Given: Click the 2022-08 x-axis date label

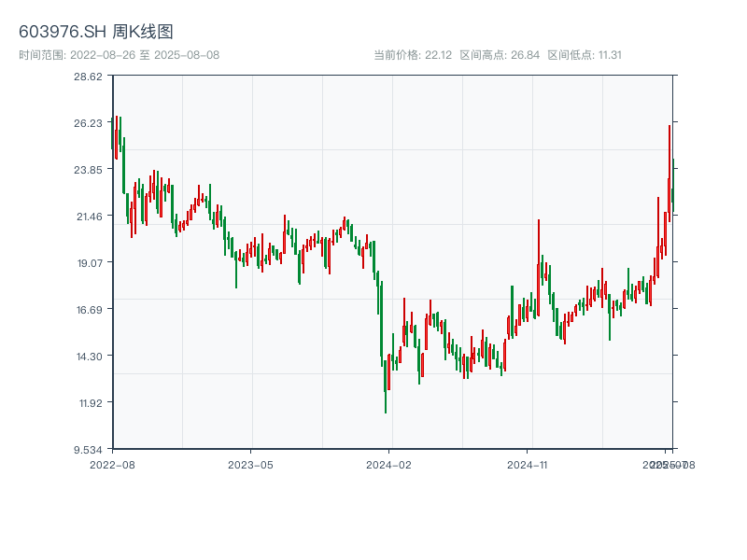Looking at the screenshot, I should pyautogui.click(x=112, y=464).
